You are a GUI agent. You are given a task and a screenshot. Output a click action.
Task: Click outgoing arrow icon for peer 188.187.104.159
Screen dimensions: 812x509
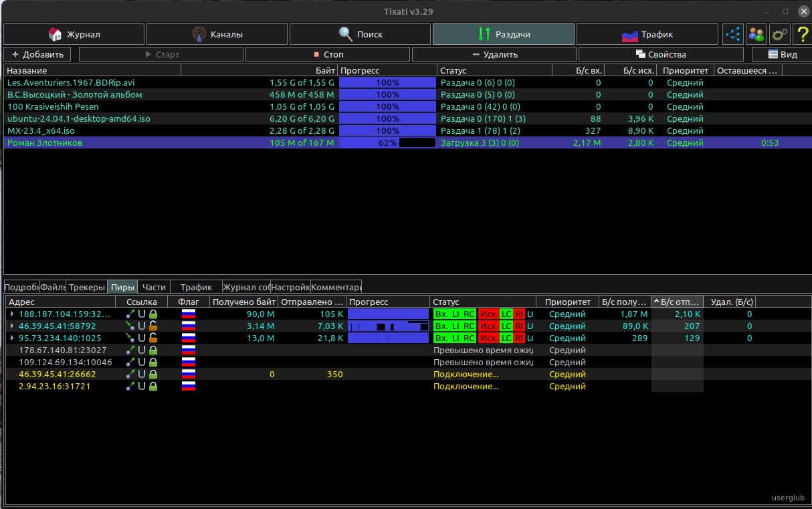(x=130, y=314)
